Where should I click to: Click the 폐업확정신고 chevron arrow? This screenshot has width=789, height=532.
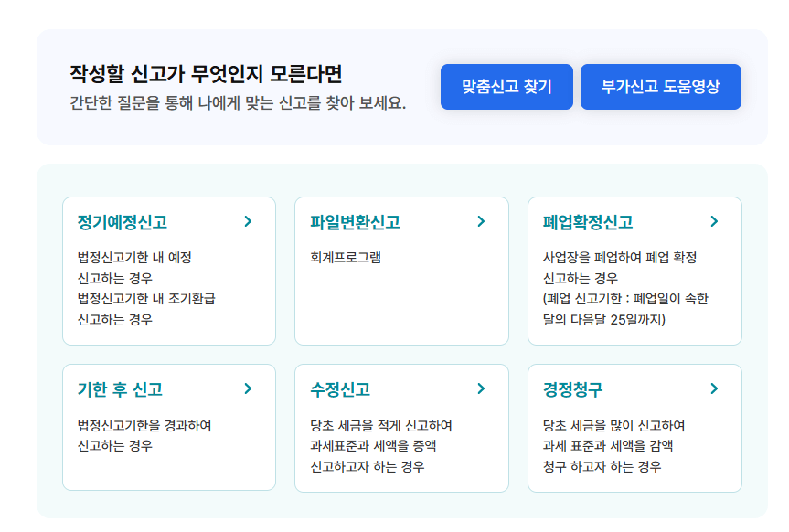(713, 221)
